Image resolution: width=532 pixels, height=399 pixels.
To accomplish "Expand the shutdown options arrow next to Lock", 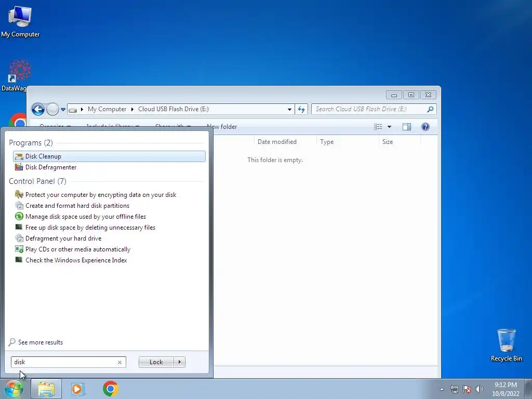I will click(179, 362).
